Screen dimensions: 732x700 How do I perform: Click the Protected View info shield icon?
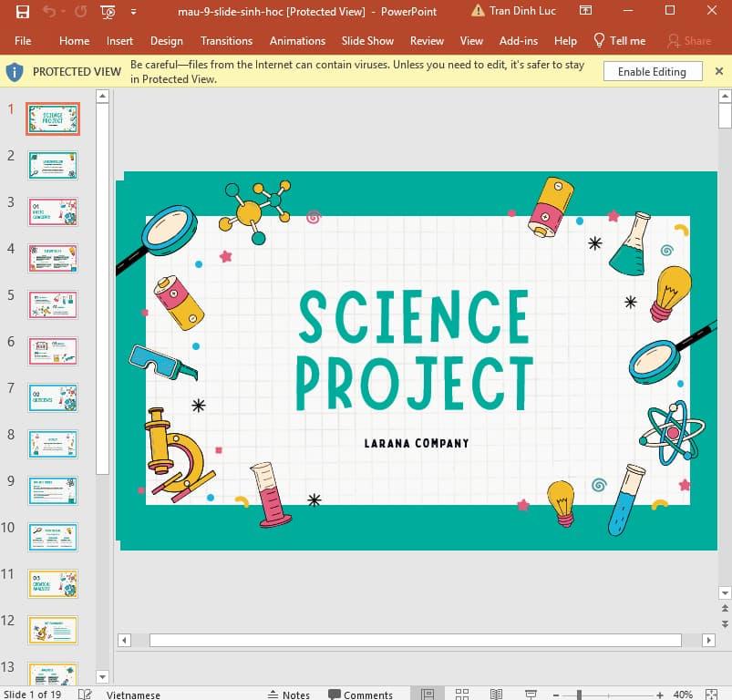[x=14, y=71]
